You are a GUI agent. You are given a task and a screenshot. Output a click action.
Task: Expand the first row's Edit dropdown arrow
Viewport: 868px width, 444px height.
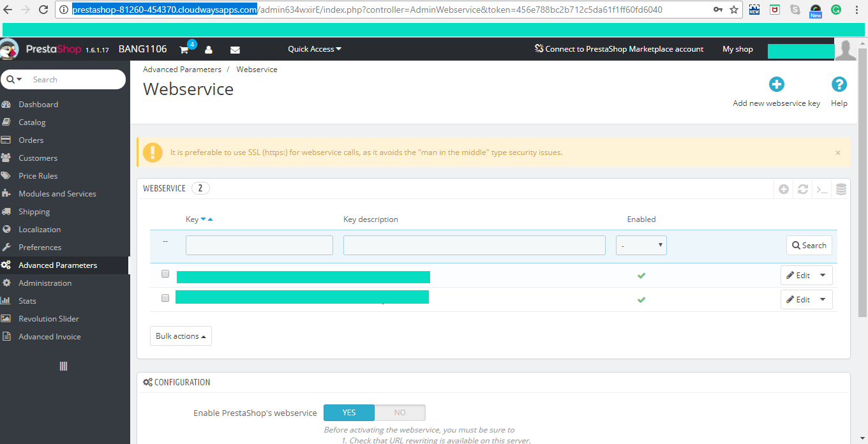tap(823, 276)
